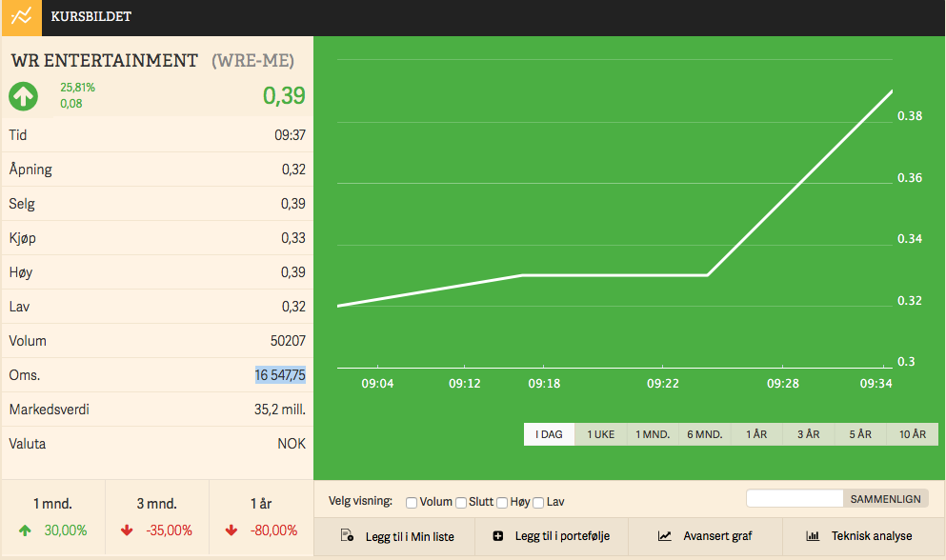Click the -80,00% one-year return
The width and height of the screenshot is (946, 560).
[274, 530]
